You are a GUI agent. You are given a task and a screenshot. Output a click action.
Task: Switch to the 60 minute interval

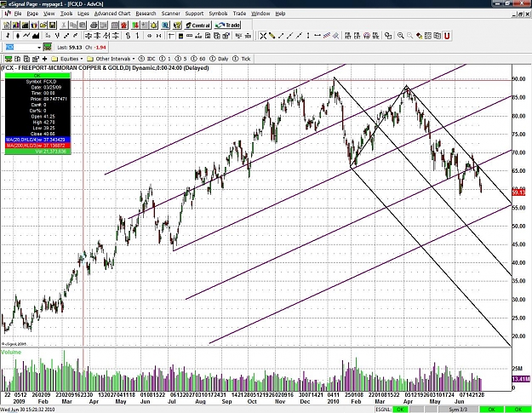[198, 59]
